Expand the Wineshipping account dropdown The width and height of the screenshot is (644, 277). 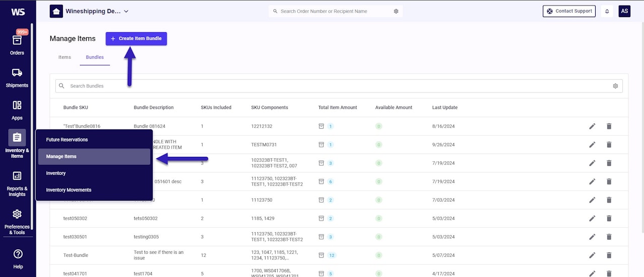(x=126, y=11)
